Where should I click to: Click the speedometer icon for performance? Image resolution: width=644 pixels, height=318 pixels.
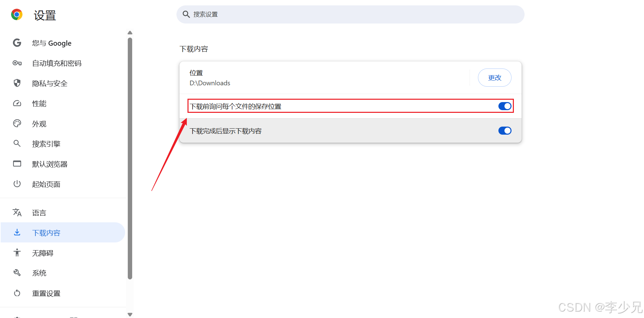[x=17, y=103]
